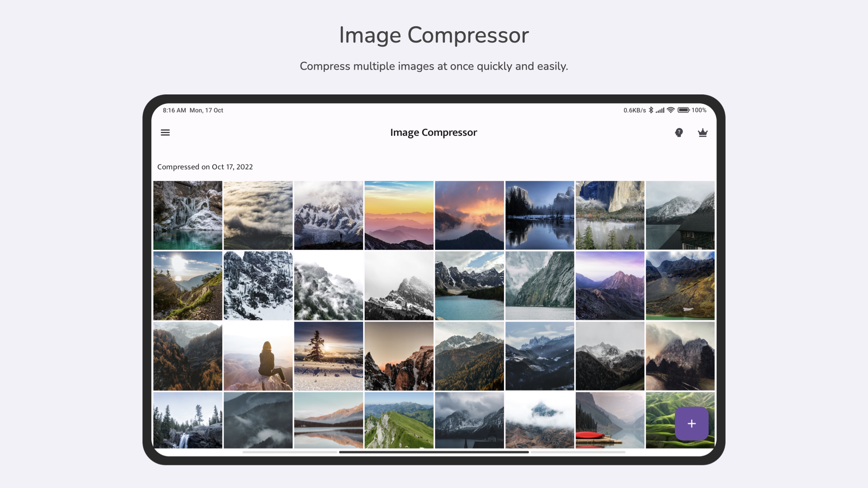The height and width of the screenshot is (488, 868).
Task: Open the frozen waterfall turquoise pool thumbnail
Action: click(x=188, y=215)
